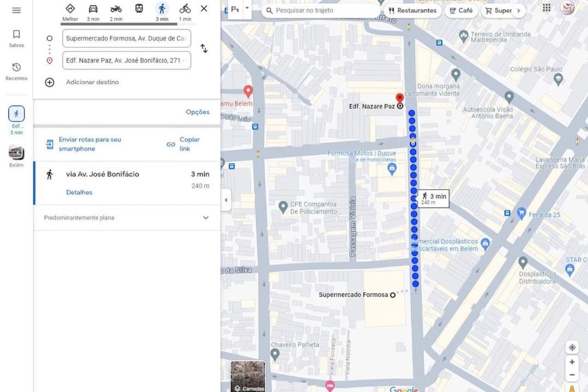The width and height of the screenshot is (588, 392).
Task: Open Comercial Dosplásticos marker
Action: [x=485, y=244]
